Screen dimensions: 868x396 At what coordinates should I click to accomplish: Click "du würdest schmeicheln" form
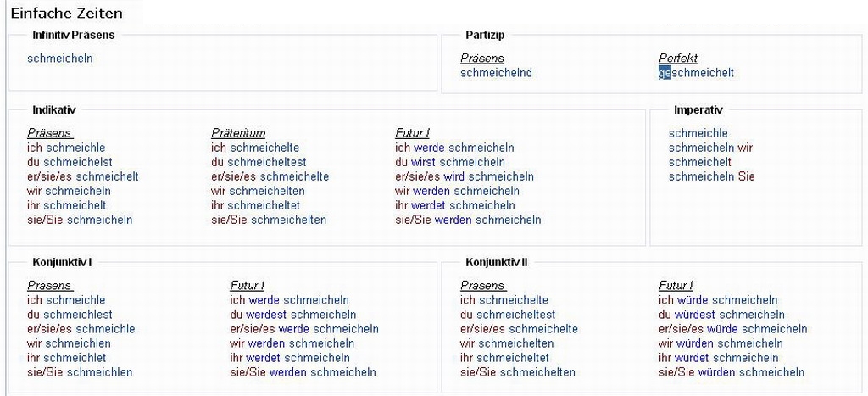pyautogui.click(x=721, y=315)
